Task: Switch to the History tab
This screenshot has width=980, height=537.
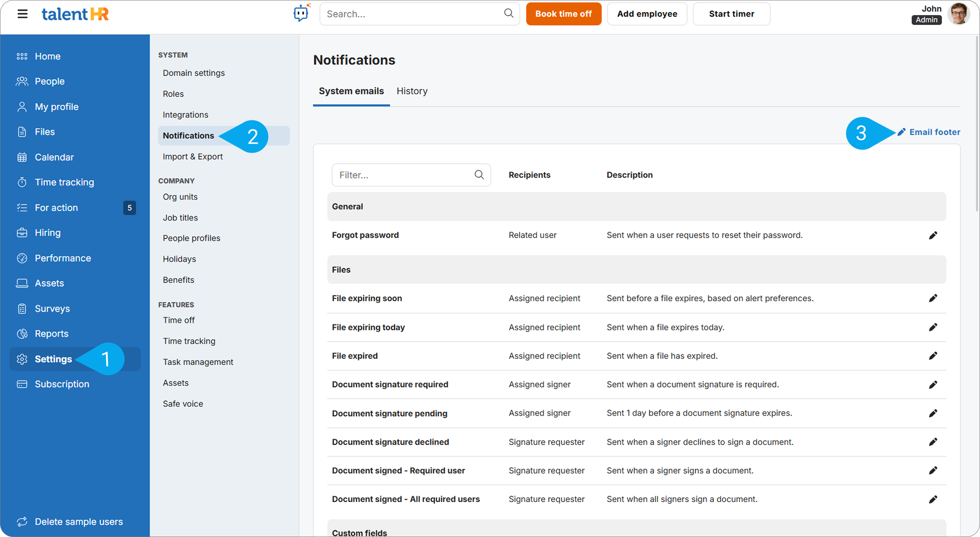Action: tap(412, 91)
